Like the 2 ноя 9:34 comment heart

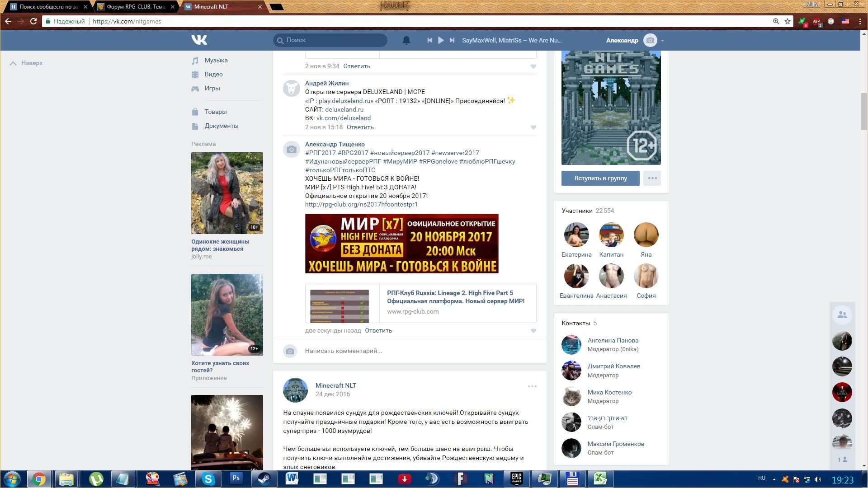533,66
